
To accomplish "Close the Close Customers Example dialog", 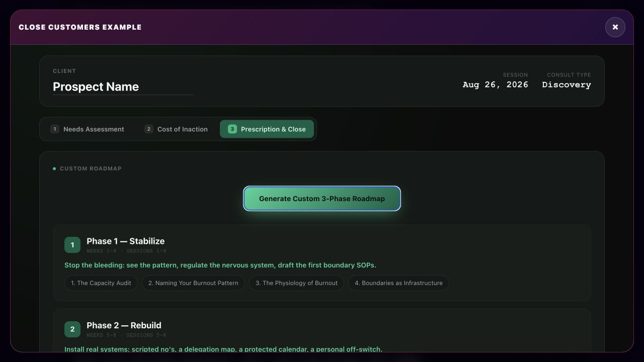I will click(x=615, y=27).
